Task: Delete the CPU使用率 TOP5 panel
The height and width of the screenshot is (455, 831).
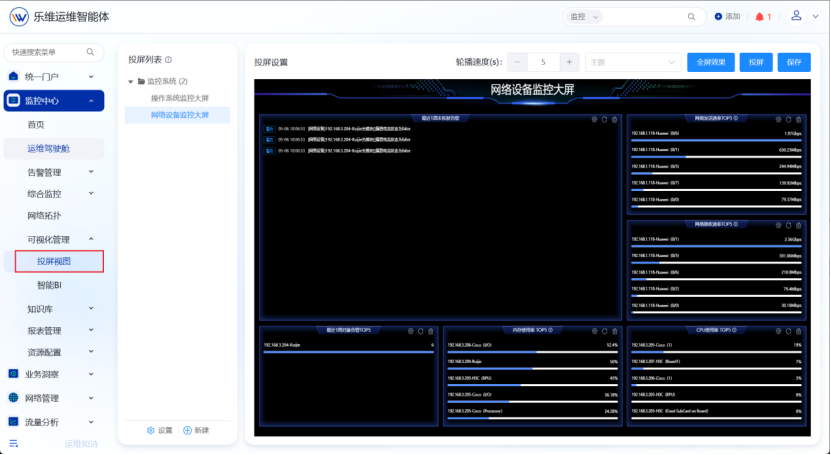Action: (799, 331)
